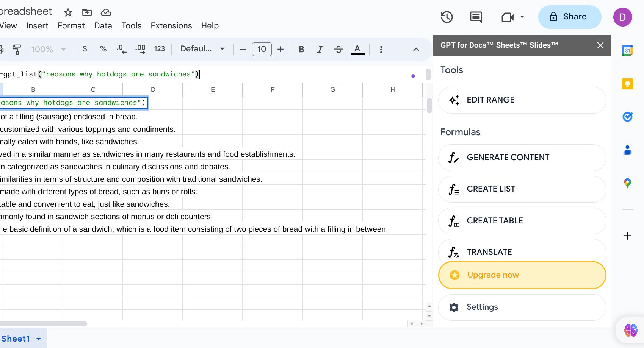Screen dimensions: 644x348
Task: Click the Upgrade now button
Action: 522,275
